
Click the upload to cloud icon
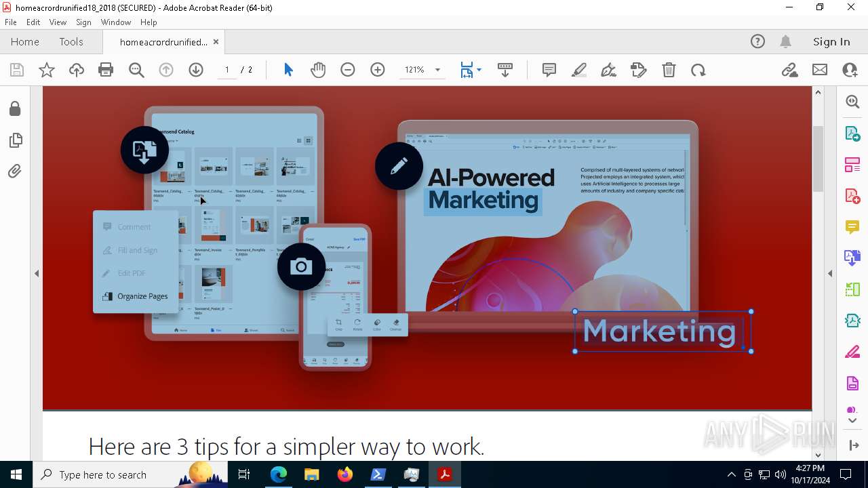click(x=77, y=70)
